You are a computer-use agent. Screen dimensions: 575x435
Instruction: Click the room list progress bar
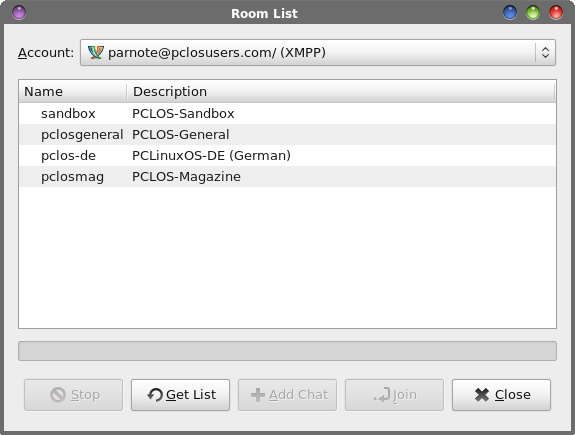pyautogui.click(x=288, y=351)
